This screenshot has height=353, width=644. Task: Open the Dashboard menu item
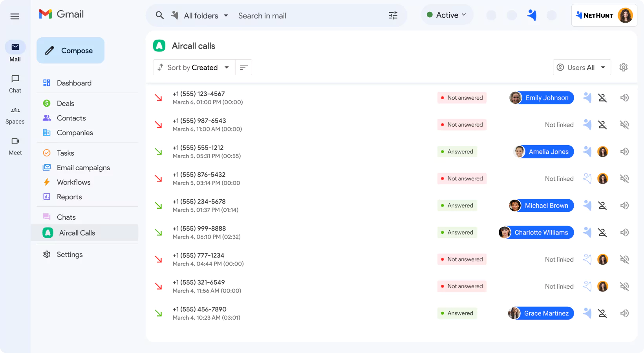coord(74,83)
